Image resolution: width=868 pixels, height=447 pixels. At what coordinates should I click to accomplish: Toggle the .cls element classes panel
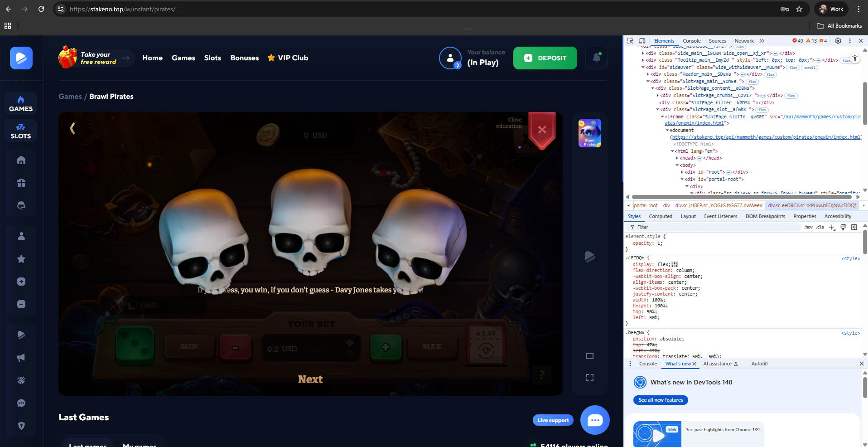[820, 227]
